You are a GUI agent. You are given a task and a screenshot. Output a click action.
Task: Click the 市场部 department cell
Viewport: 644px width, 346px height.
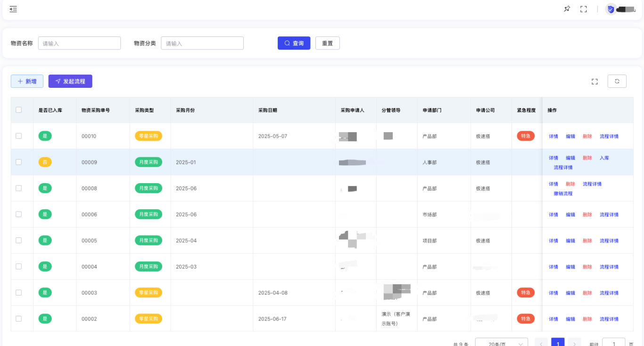click(x=429, y=215)
